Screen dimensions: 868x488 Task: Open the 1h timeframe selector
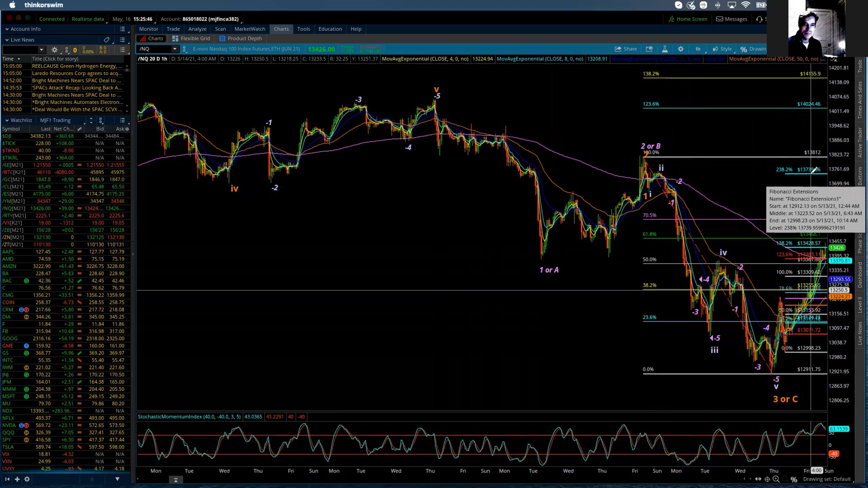point(698,49)
